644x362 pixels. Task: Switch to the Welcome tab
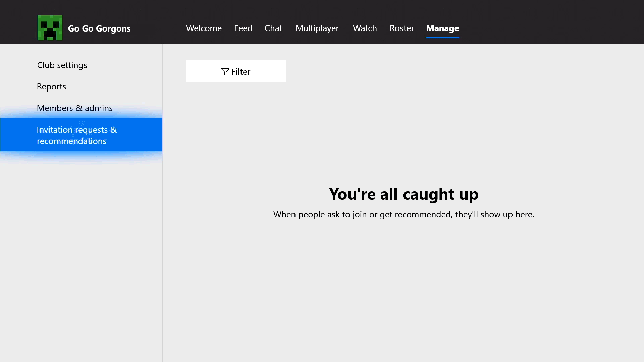point(204,28)
